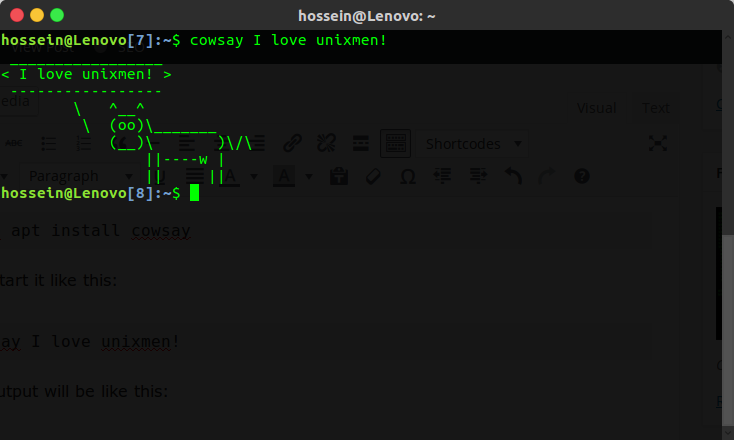Open the Shortcodes dropdown
This screenshot has height=440, width=734.
tap(473, 144)
